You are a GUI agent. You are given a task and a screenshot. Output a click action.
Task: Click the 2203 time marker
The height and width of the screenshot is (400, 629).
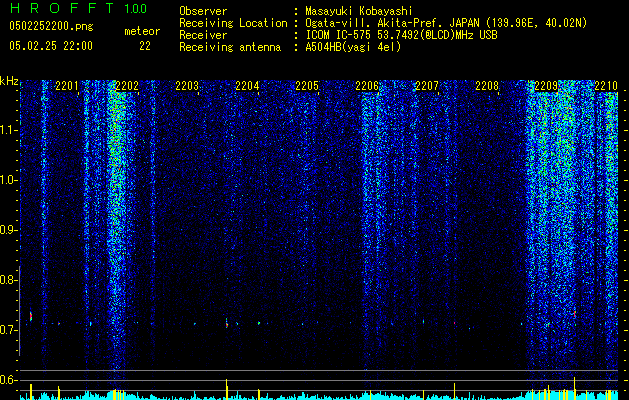[187, 86]
